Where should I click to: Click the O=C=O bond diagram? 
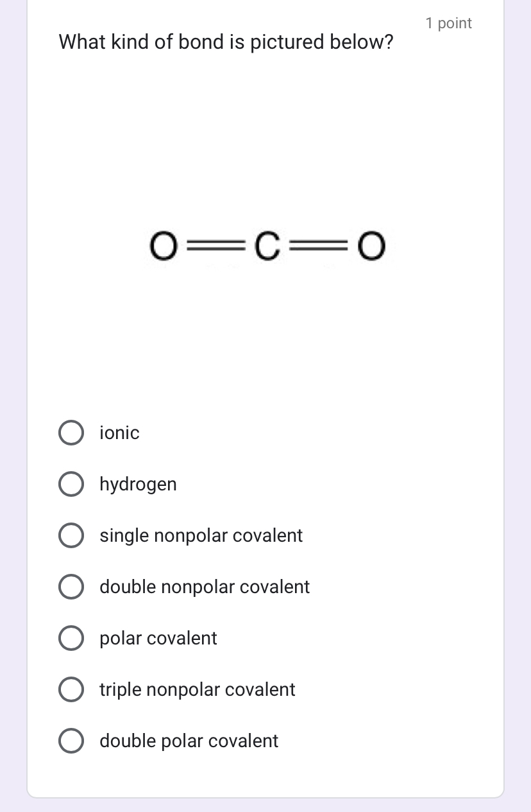(266, 247)
